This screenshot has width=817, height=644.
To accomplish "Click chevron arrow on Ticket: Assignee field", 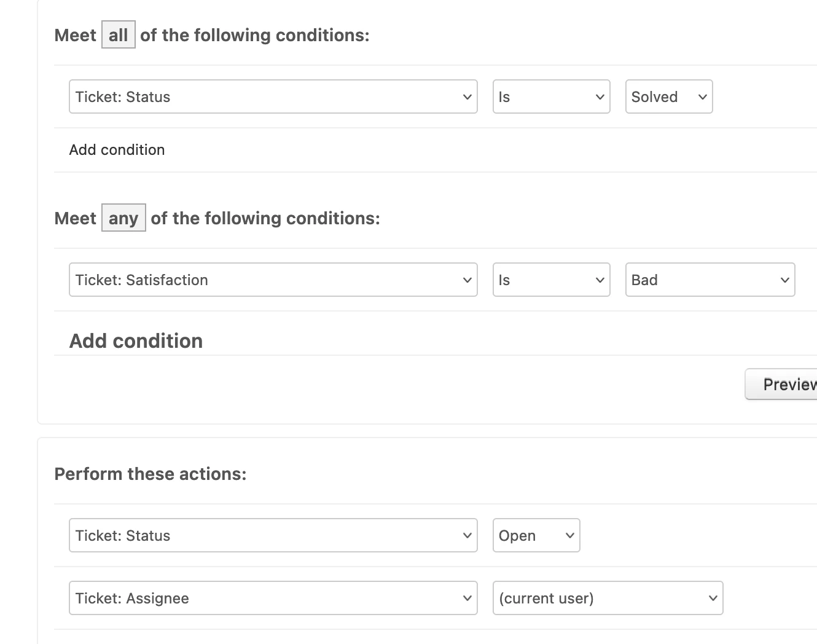I will [x=467, y=599].
